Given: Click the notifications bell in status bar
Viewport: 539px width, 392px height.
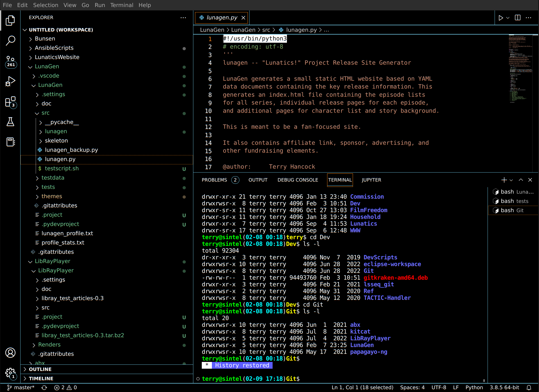Looking at the screenshot, I should coord(529,388).
